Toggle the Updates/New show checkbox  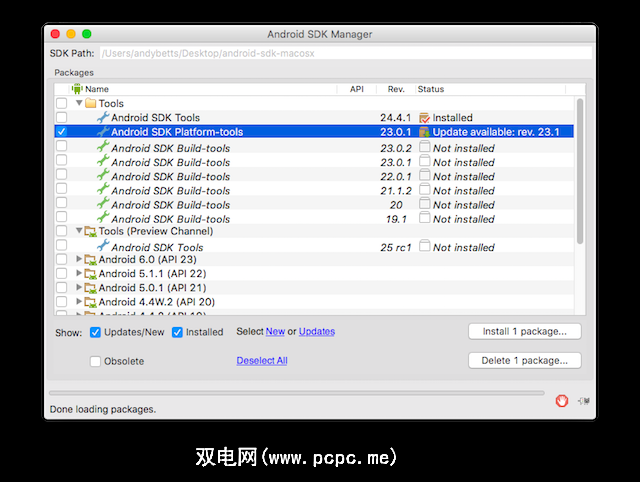tap(95, 333)
